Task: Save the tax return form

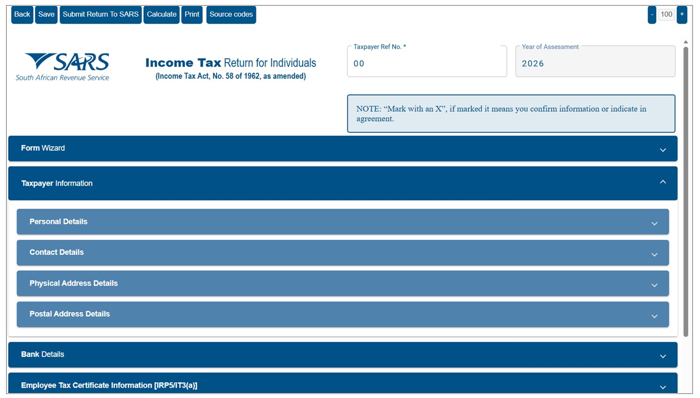Action: point(46,15)
